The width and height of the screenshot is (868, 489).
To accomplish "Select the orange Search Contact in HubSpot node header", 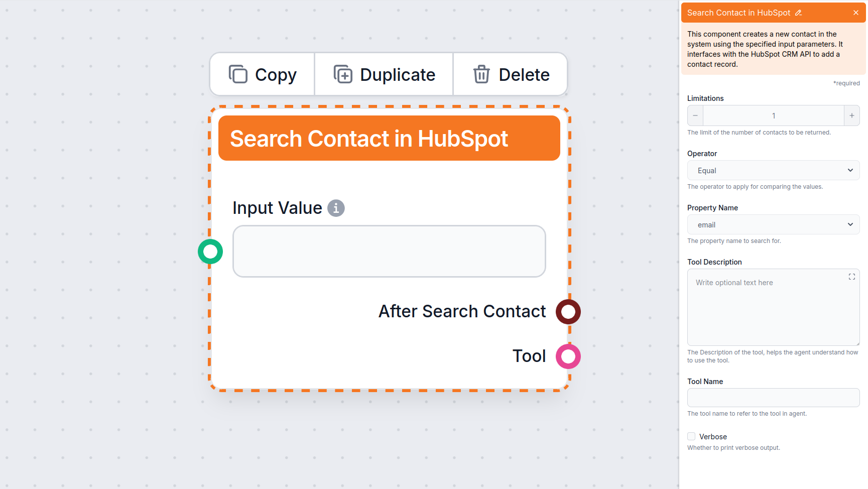I will point(389,139).
